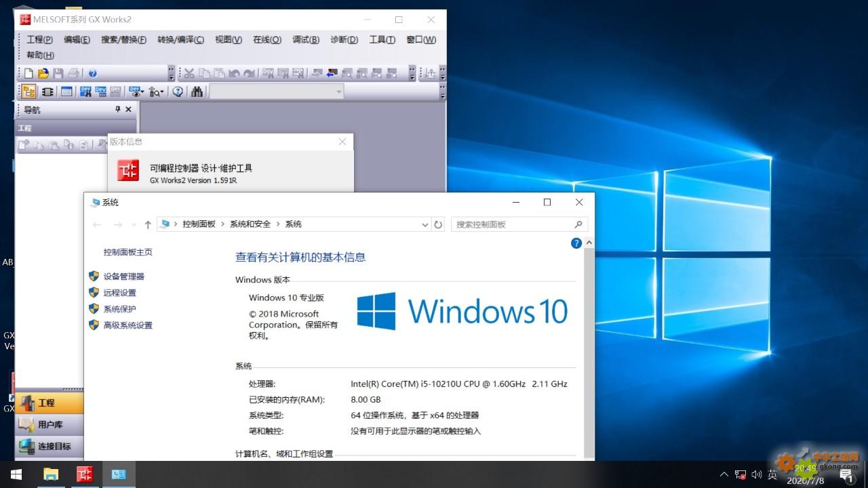Click the Windows Start button

[x=16, y=474]
